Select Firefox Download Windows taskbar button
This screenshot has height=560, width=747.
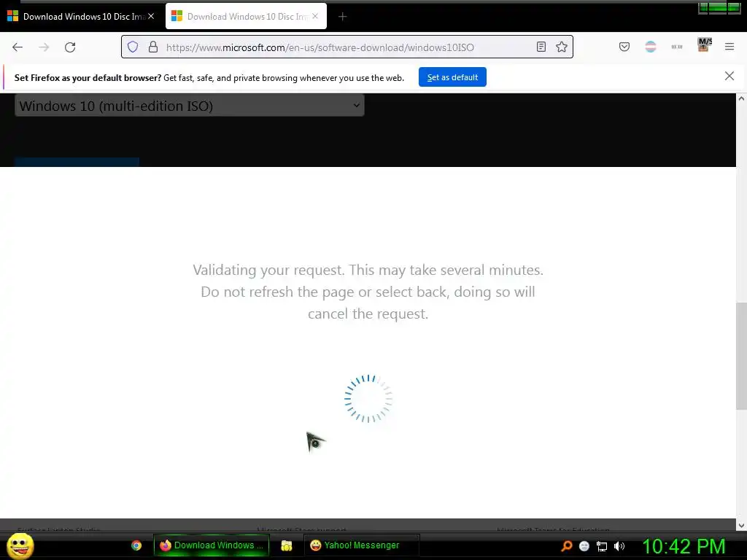click(x=212, y=545)
